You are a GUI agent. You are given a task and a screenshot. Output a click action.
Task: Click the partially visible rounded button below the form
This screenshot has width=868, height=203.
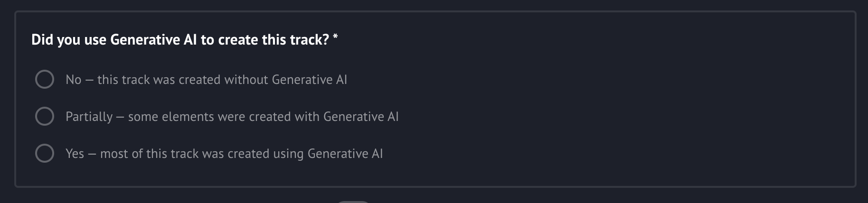click(x=353, y=202)
